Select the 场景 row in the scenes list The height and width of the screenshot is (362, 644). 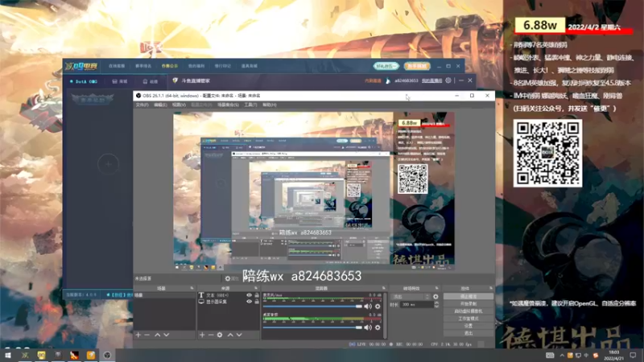pos(164,295)
